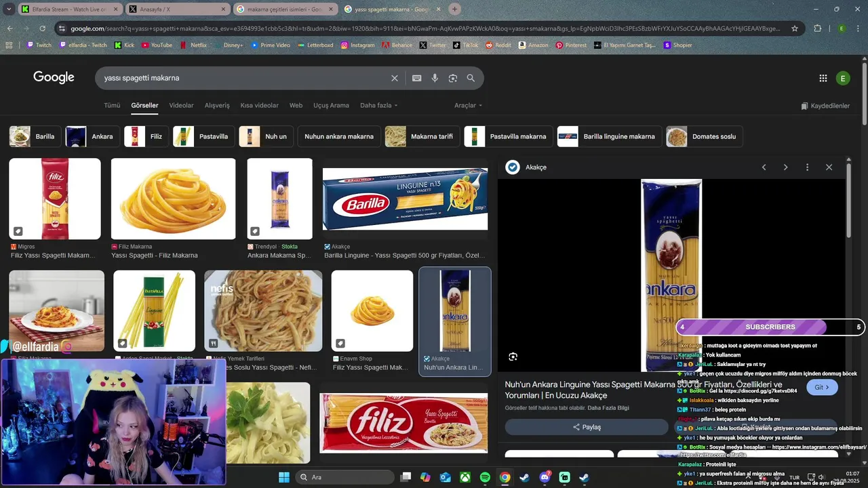Open 'Kaydedilenler' saved items
The width and height of the screenshot is (868, 488).
[825, 106]
